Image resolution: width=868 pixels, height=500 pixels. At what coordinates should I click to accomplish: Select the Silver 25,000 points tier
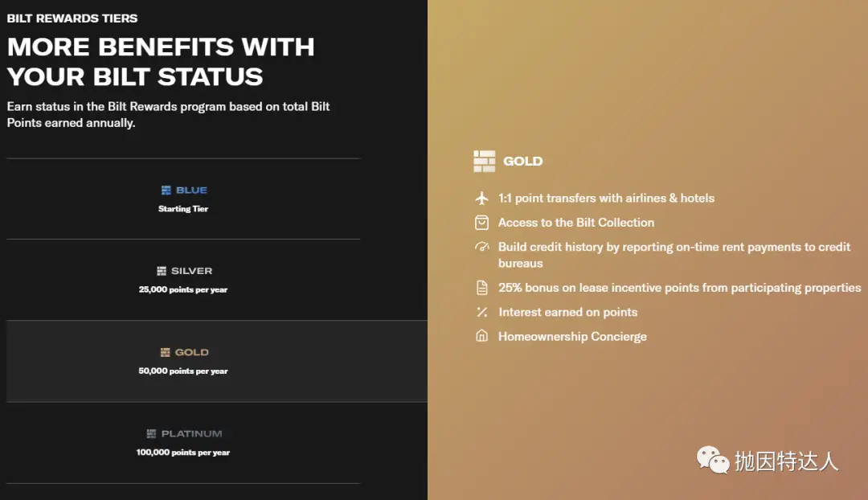pos(183,280)
